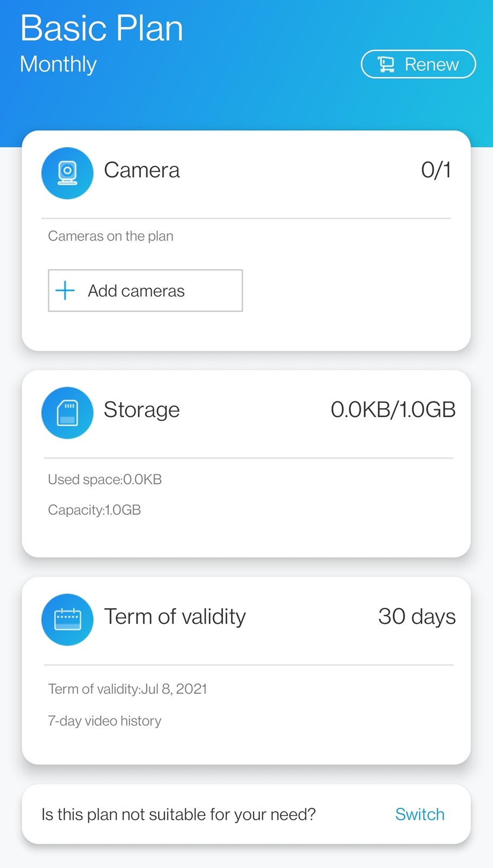Tap the 7-day video history text
The image size is (493, 868).
pyautogui.click(x=105, y=721)
